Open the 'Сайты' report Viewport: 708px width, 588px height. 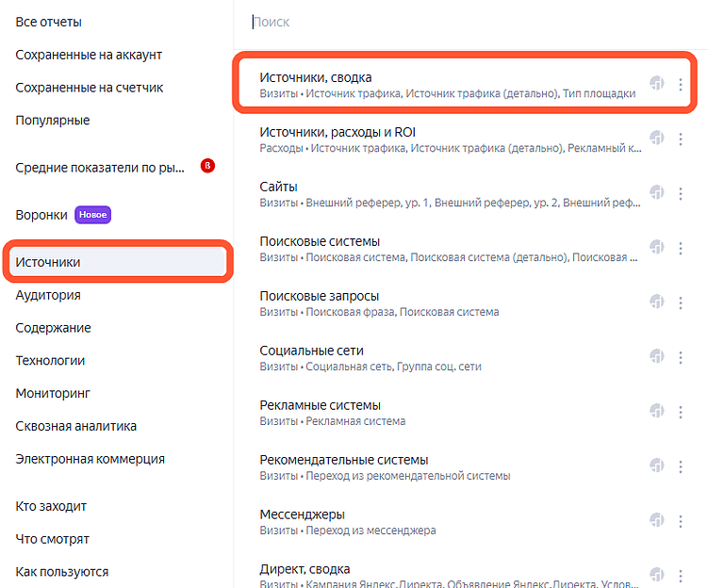point(279,187)
